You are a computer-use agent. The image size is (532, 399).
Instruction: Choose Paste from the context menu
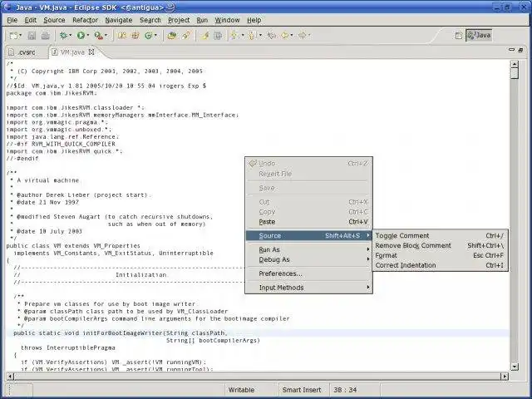[308, 222]
